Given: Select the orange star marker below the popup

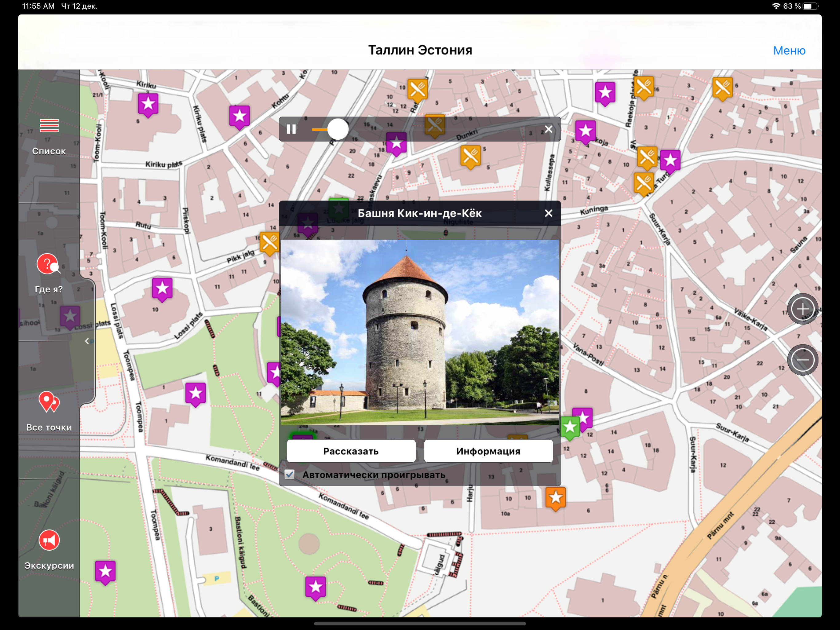Looking at the screenshot, I should pos(556,499).
